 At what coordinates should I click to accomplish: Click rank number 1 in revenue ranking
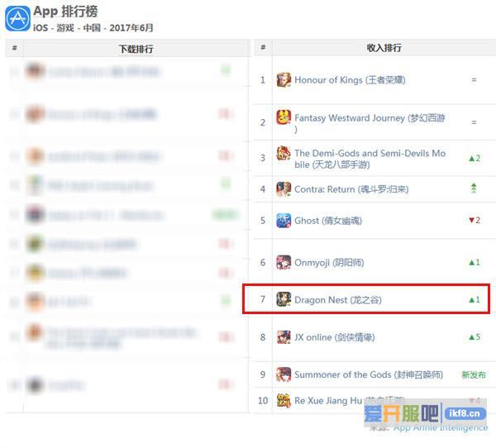pyautogui.click(x=263, y=79)
